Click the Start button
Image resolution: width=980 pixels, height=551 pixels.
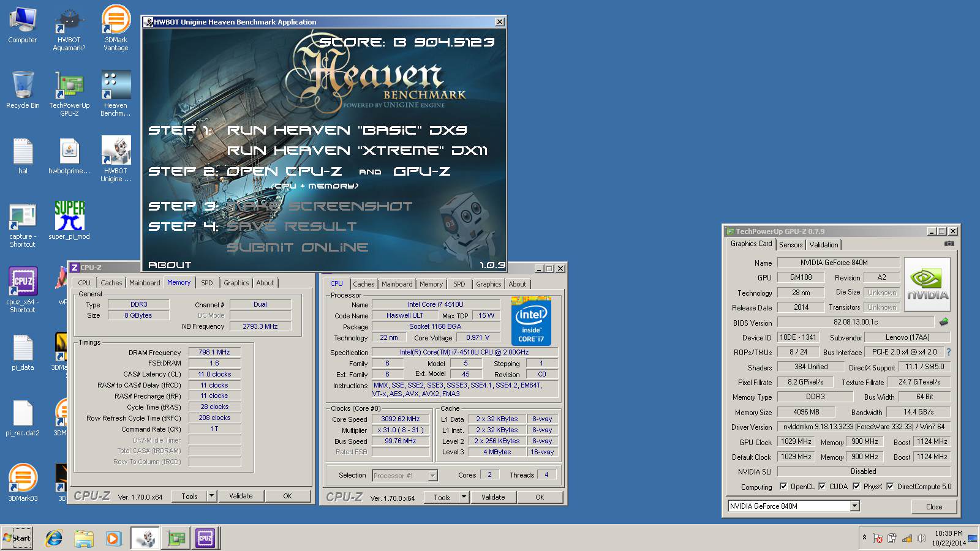coord(17,538)
